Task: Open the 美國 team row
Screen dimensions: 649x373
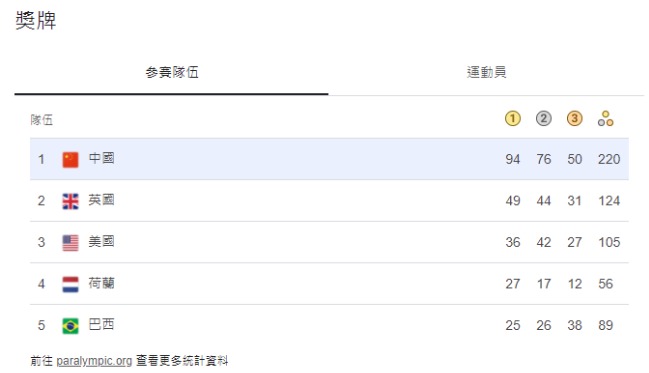Action: point(329,242)
